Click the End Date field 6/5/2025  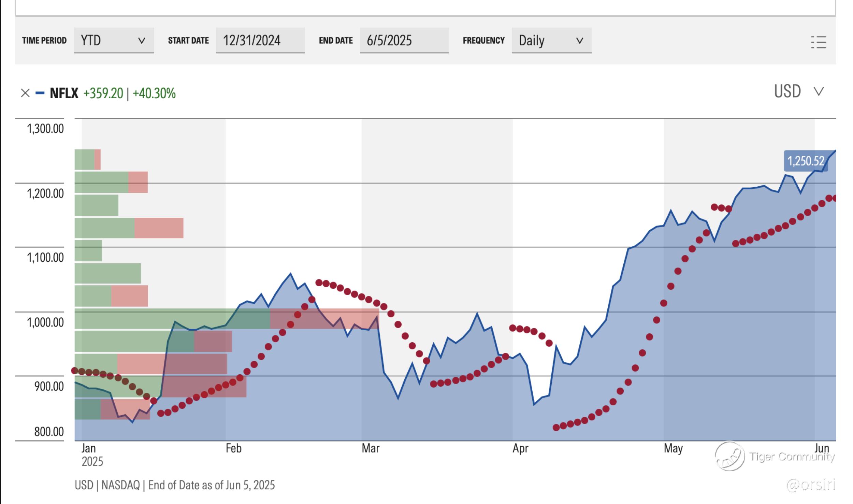(404, 41)
